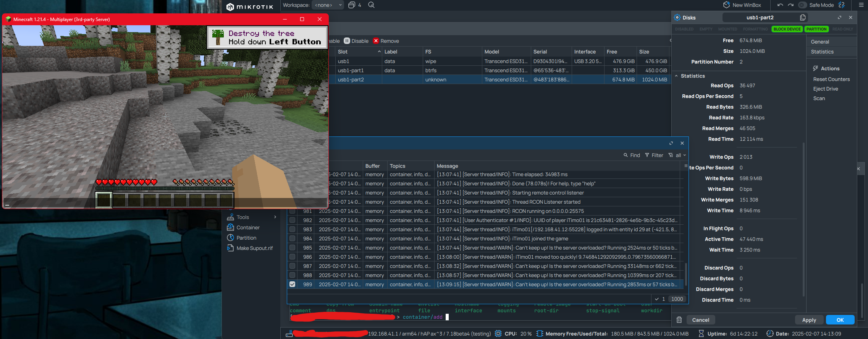Click the green BLOCK DEVICE flag
This screenshot has height=339, width=868.
(787, 29)
